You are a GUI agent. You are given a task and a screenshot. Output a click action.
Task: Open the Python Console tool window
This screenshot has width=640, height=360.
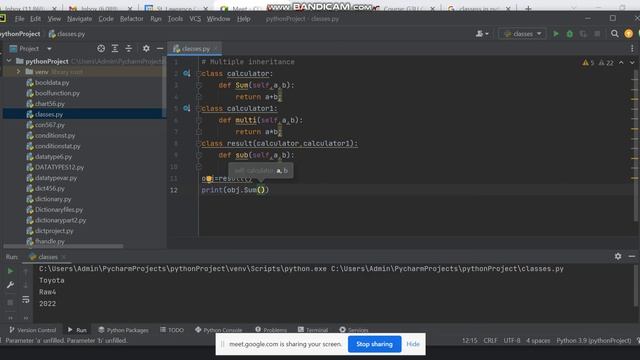218,330
